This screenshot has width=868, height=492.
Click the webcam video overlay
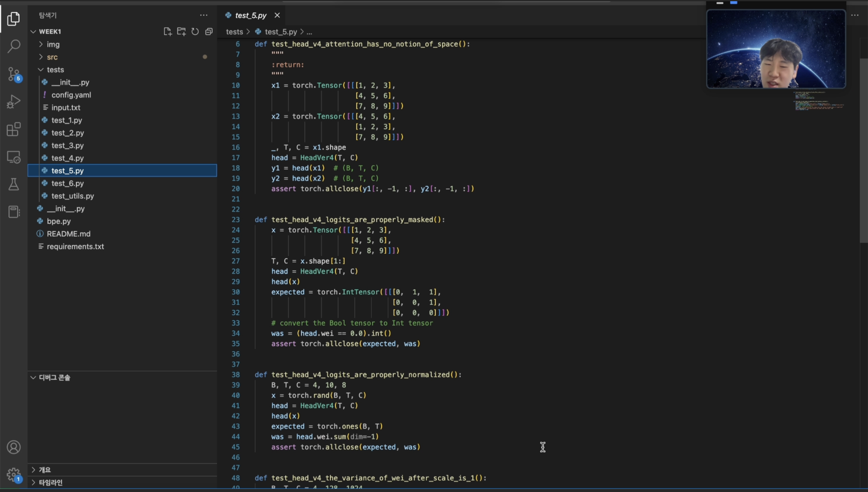(776, 49)
